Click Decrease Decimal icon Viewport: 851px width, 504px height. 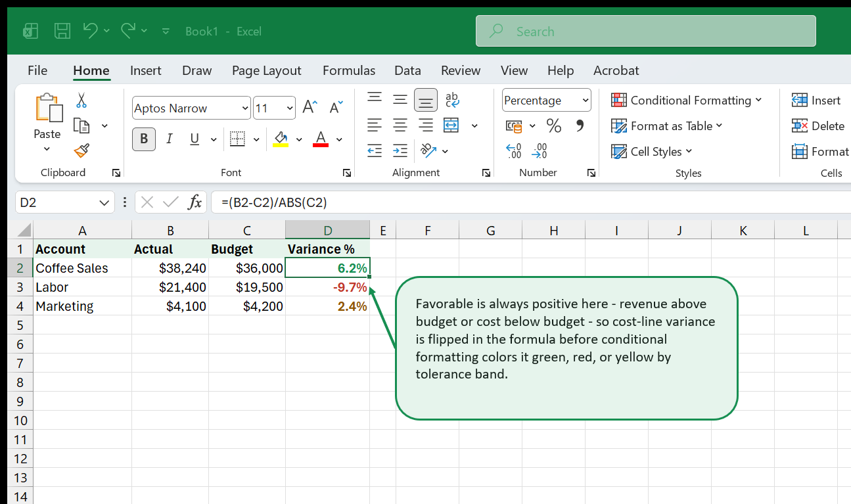click(540, 151)
